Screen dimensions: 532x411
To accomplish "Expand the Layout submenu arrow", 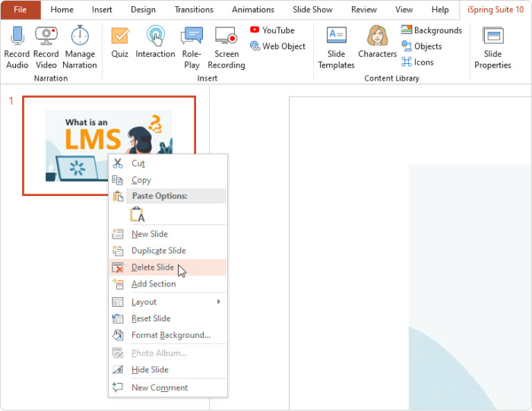I will click(x=219, y=302).
